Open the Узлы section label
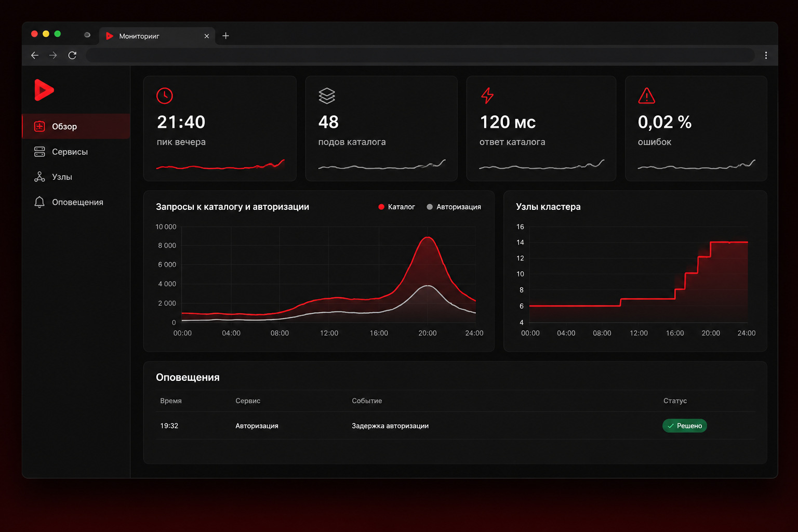The image size is (798, 532). (x=62, y=177)
